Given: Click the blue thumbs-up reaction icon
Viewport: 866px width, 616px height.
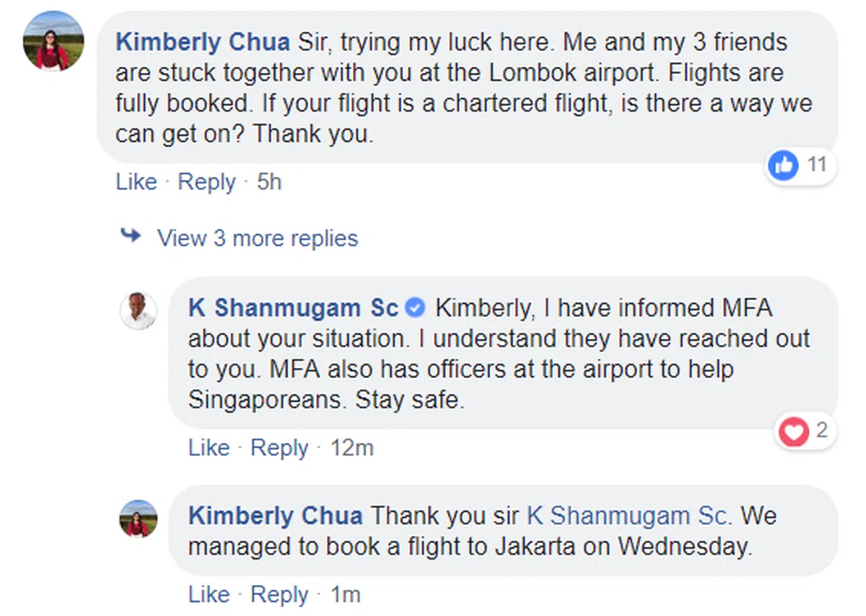Looking at the screenshot, I should click(x=784, y=166).
